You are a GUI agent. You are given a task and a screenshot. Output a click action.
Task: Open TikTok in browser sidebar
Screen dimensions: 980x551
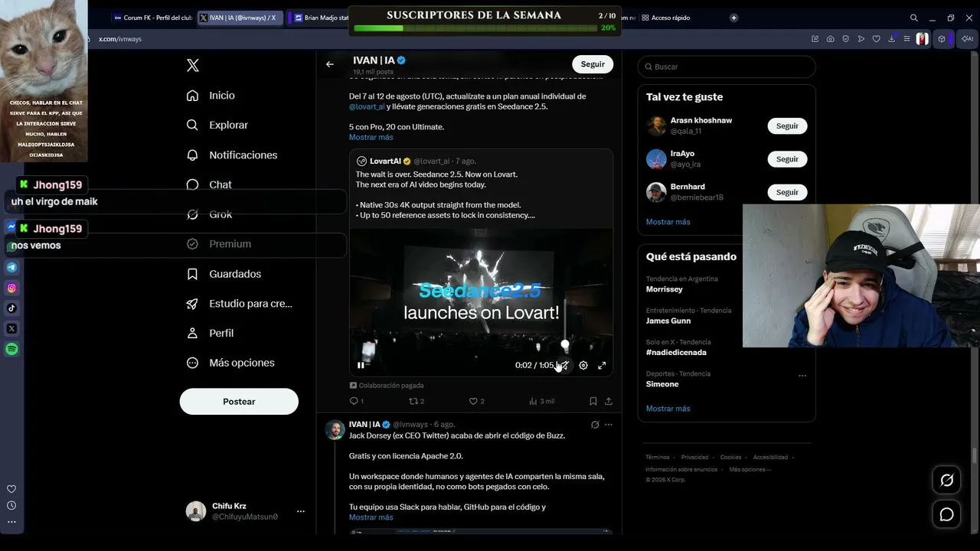point(11,308)
